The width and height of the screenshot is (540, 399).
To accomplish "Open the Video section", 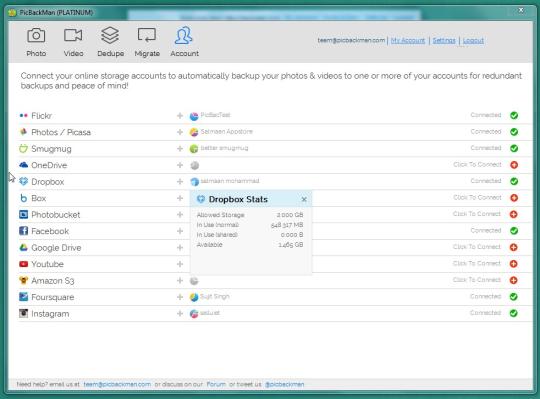I will [73, 42].
